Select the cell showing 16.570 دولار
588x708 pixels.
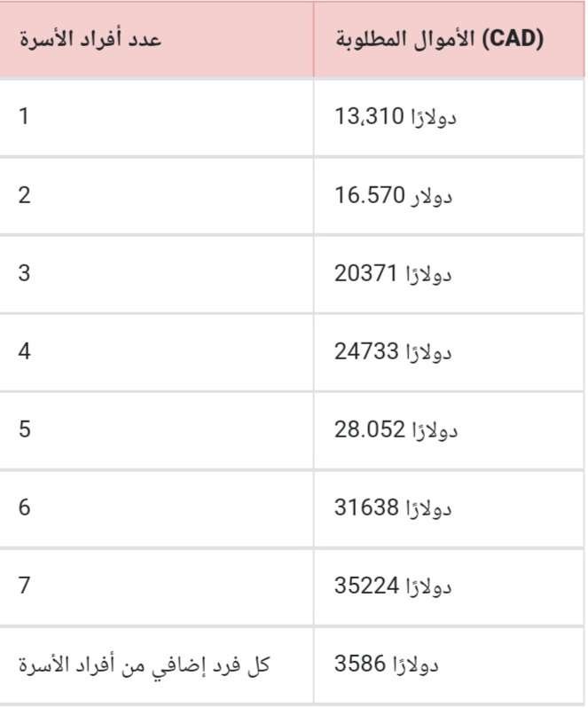point(450,196)
